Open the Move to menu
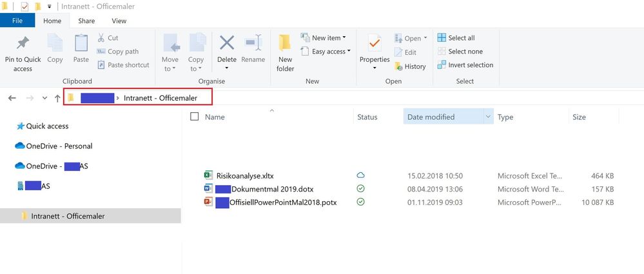The height and width of the screenshot is (274, 644). click(170, 53)
